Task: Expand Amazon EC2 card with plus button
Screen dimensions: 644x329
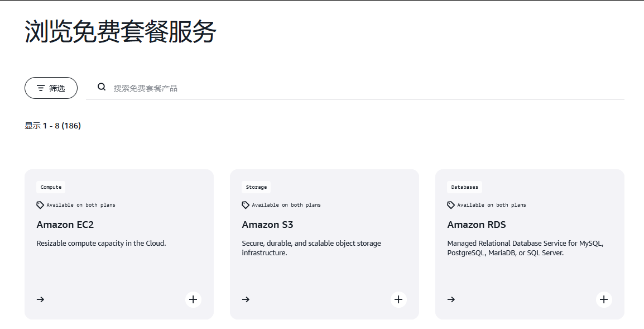Action: point(193,299)
